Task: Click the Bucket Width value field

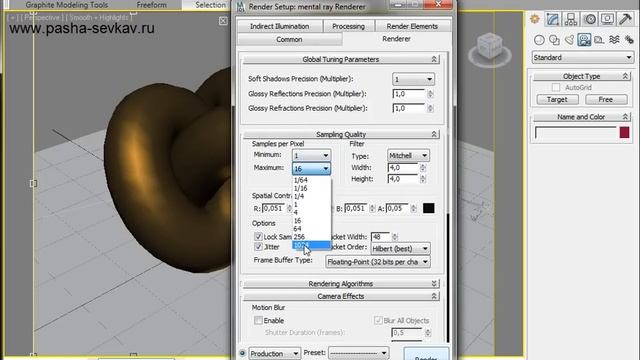Action: (380, 237)
